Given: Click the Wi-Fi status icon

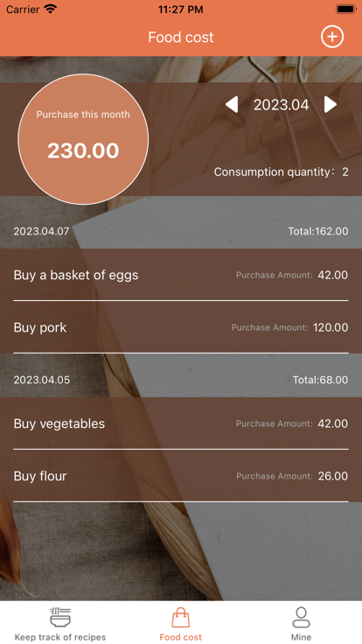Looking at the screenshot, I should (51, 9).
